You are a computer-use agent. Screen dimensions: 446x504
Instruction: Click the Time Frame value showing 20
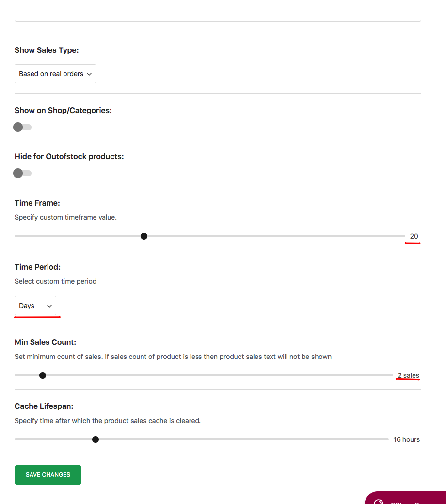click(414, 236)
